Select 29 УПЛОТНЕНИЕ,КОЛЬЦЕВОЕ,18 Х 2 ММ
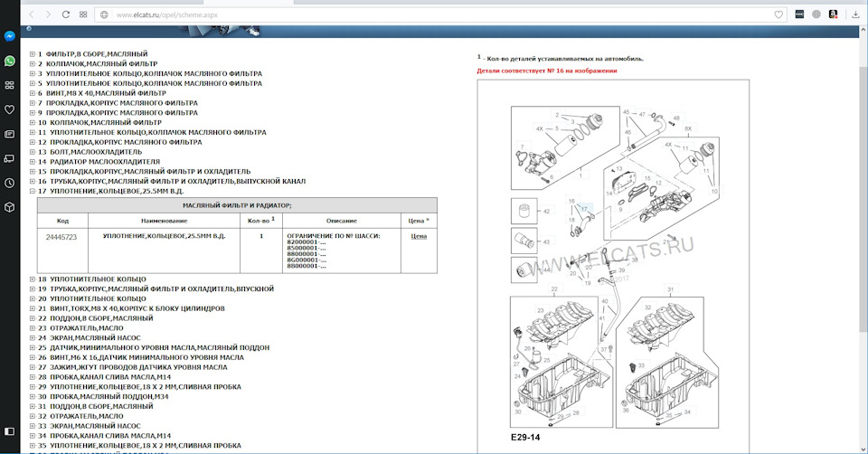Viewport: 868px width, 454px height. [x=139, y=387]
